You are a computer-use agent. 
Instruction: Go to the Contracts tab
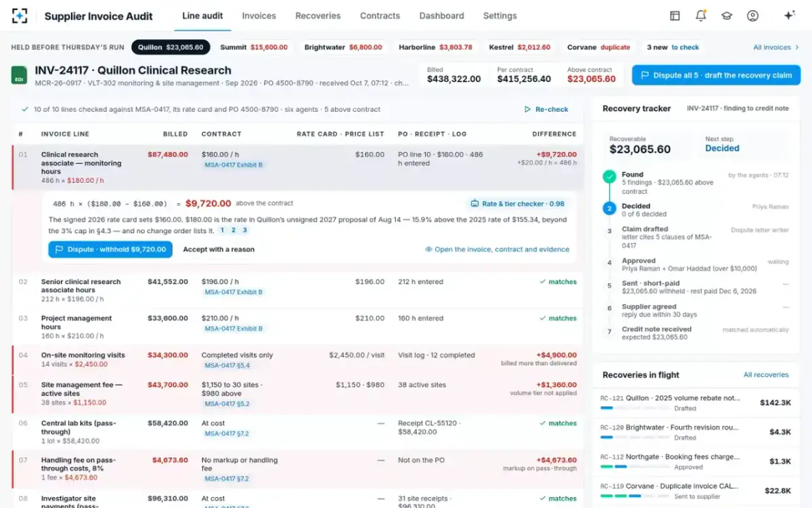[x=380, y=16]
